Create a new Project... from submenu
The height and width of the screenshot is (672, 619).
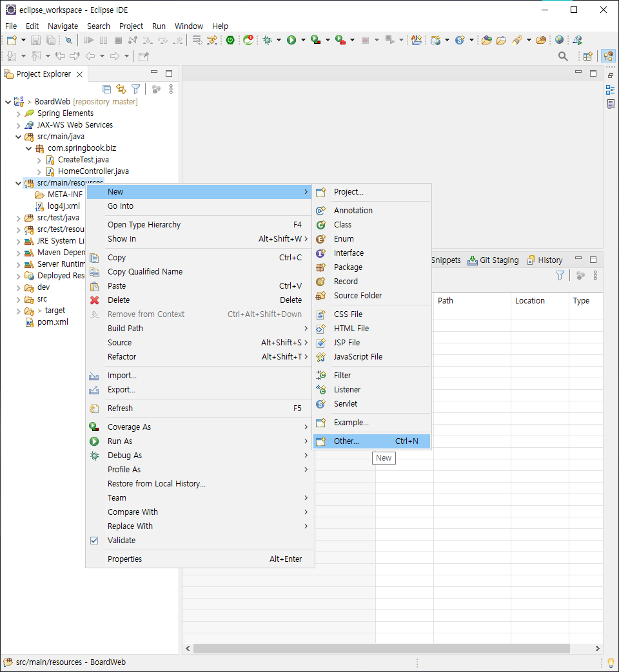point(372,192)
